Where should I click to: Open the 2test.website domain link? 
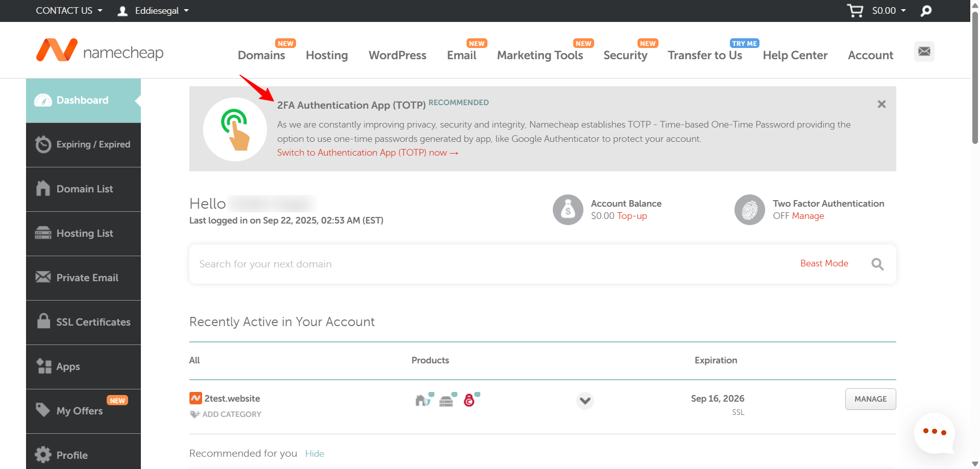pyautogui.click(x=232, y=399)
